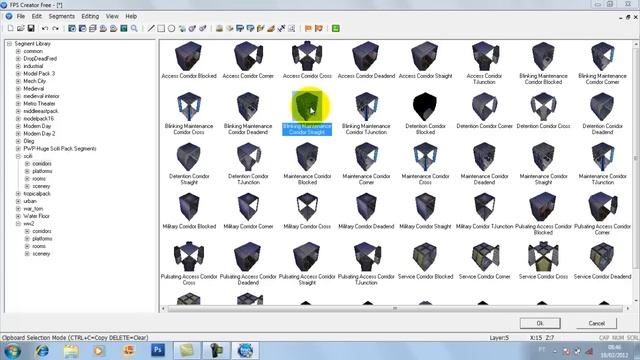Select Detention Corridor TJunction segment
The width and height of the screenshot is (640, 360).
pos(248,163)
